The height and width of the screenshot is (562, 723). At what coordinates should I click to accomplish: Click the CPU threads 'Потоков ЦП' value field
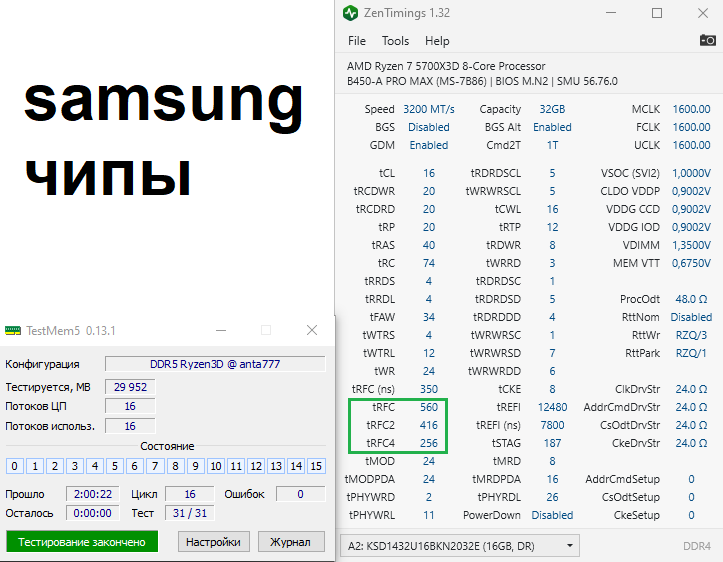(130, 406)
